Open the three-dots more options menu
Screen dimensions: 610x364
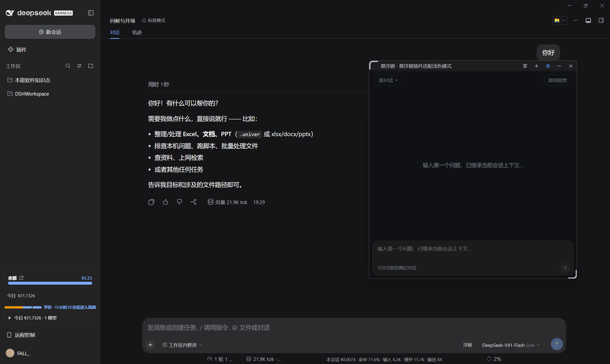click(575, 20)
